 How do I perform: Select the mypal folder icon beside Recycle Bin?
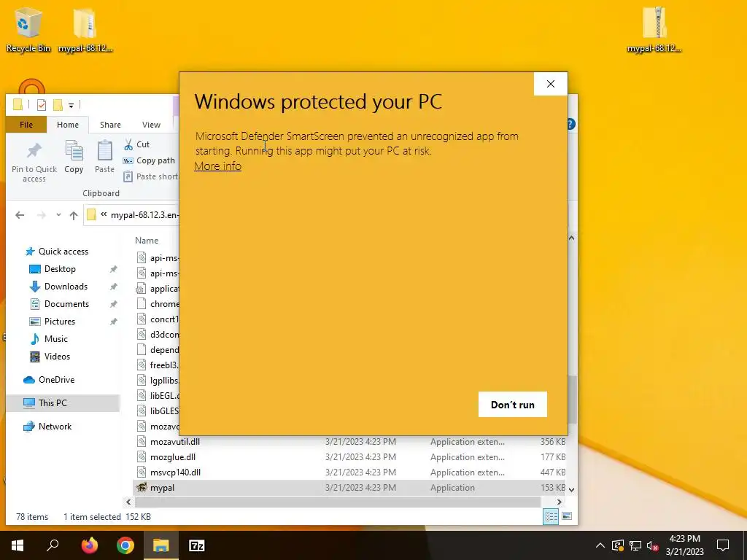point(85,29)
